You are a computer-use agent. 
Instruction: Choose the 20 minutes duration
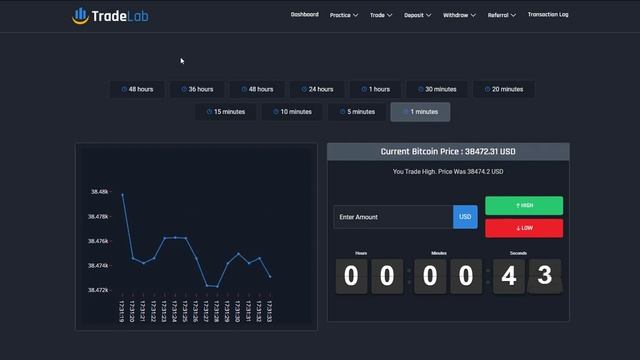click(504, 89)
